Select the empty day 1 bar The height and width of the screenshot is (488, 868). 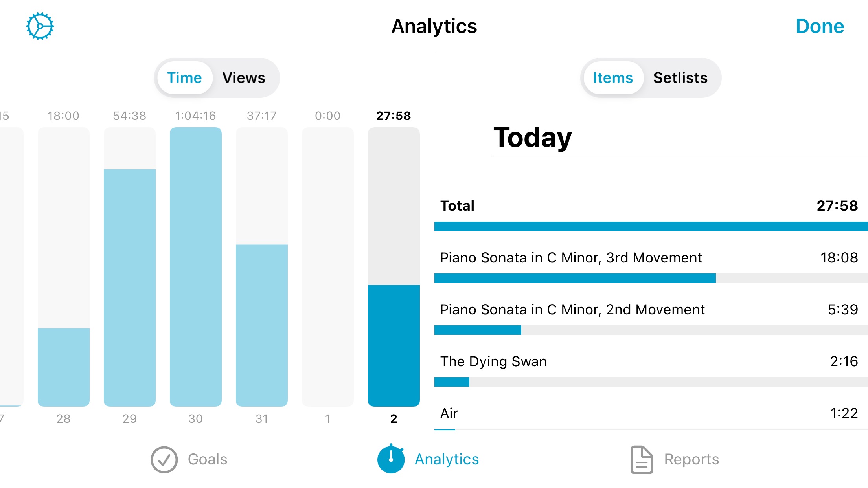click(328, 267)
